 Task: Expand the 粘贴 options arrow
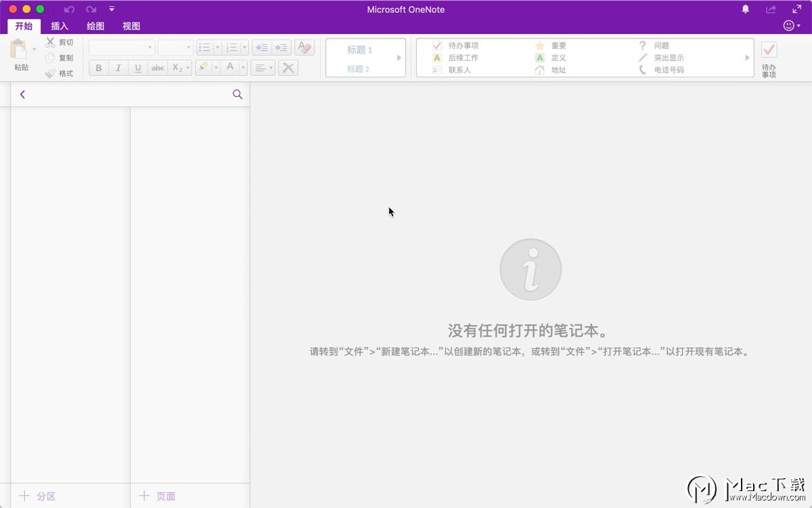click(34, 49)
